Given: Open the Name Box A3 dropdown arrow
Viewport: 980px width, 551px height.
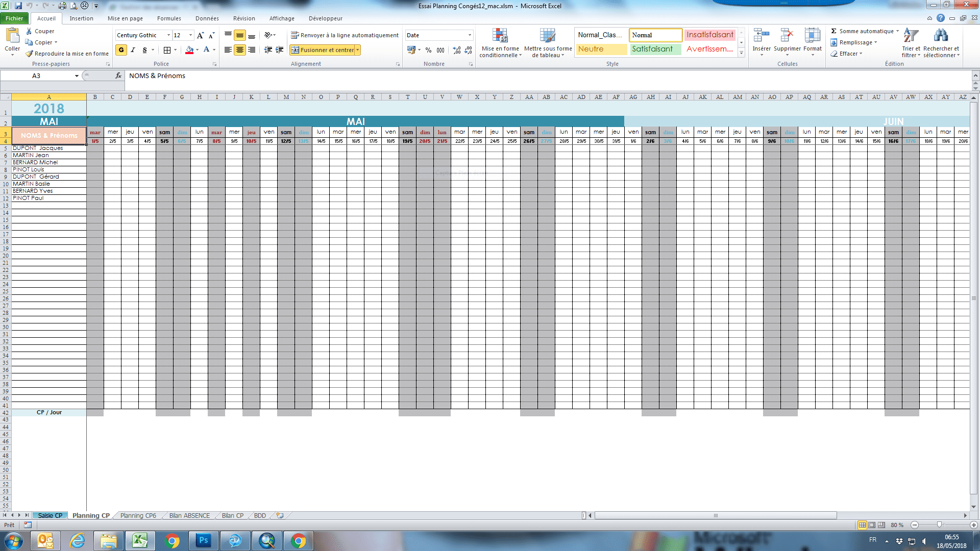Looking at the screenshot, I should (77, 76).
